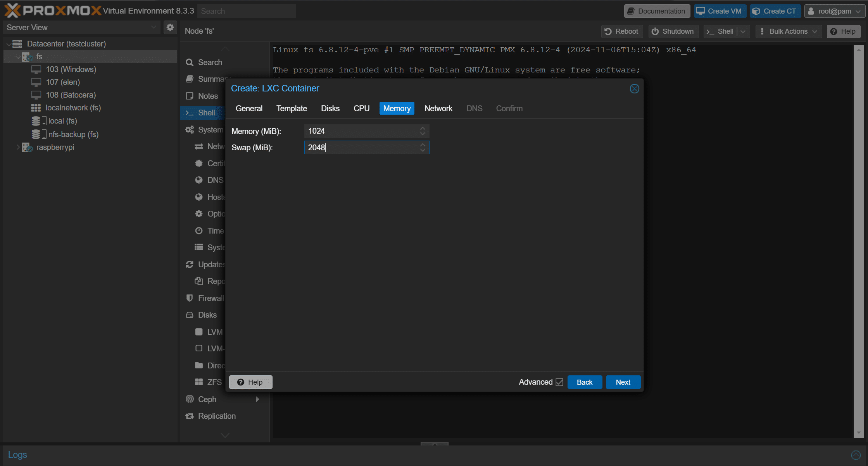
Task: Open the LVM entry
Action: point(209,332)
